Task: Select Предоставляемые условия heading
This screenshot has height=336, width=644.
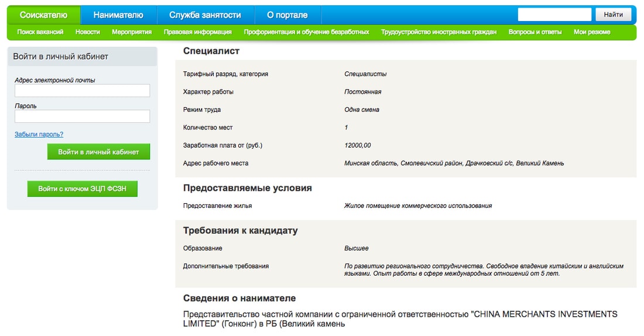Action: [x=247, y=188]
